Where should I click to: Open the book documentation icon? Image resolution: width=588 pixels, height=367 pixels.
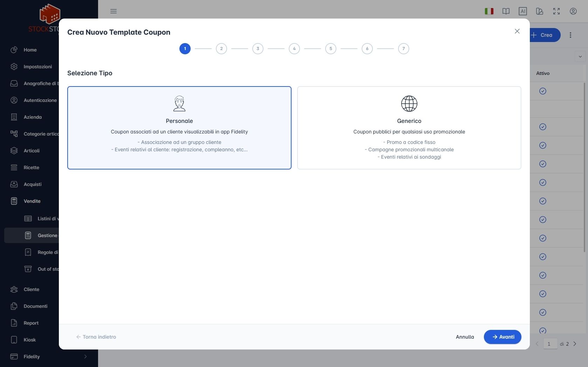click(x=506, y=11)
